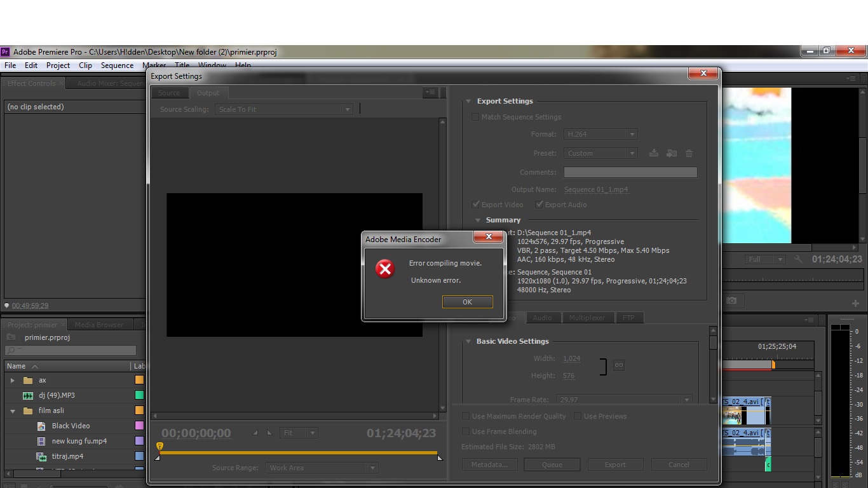
Task: Click the Premiere Pro app icon in title bar
Action: [5, 52]
